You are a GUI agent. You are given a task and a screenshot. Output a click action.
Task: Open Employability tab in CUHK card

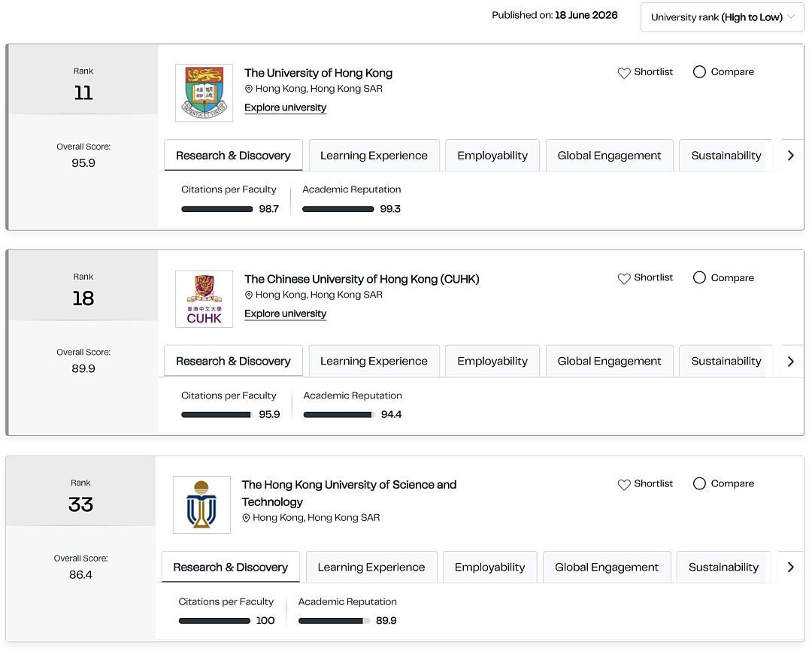492,361
